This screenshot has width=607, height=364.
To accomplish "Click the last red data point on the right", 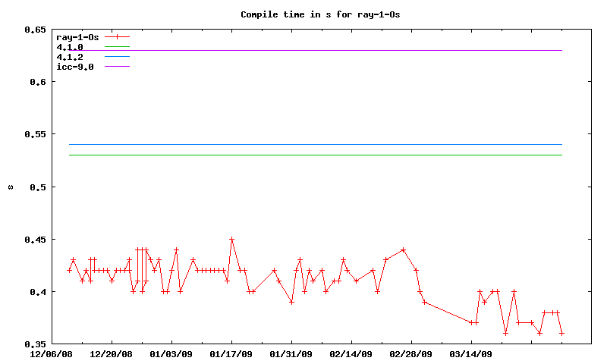I will pos(561,333).
